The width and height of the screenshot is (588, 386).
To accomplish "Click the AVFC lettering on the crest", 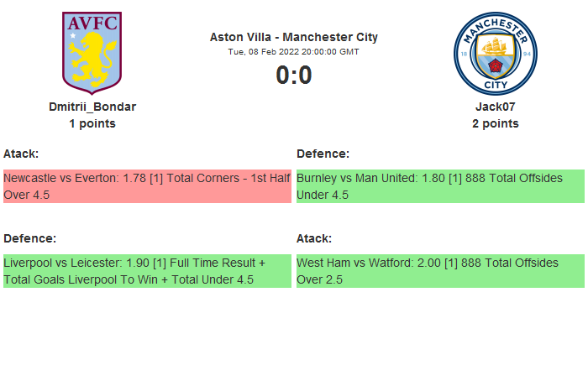I will (92, 23).
